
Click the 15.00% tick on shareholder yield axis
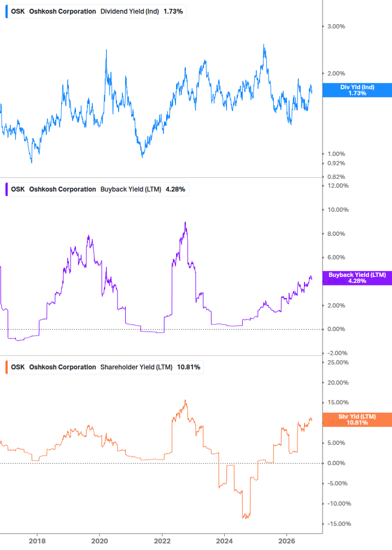click(338, 403)
